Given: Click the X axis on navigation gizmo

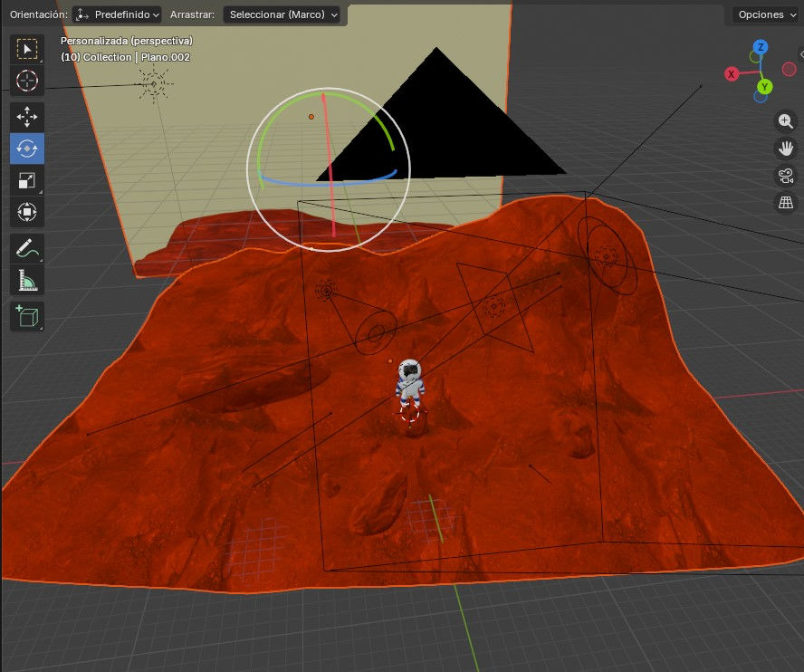Looking at the screenshot, I should (x=732, y=74).
